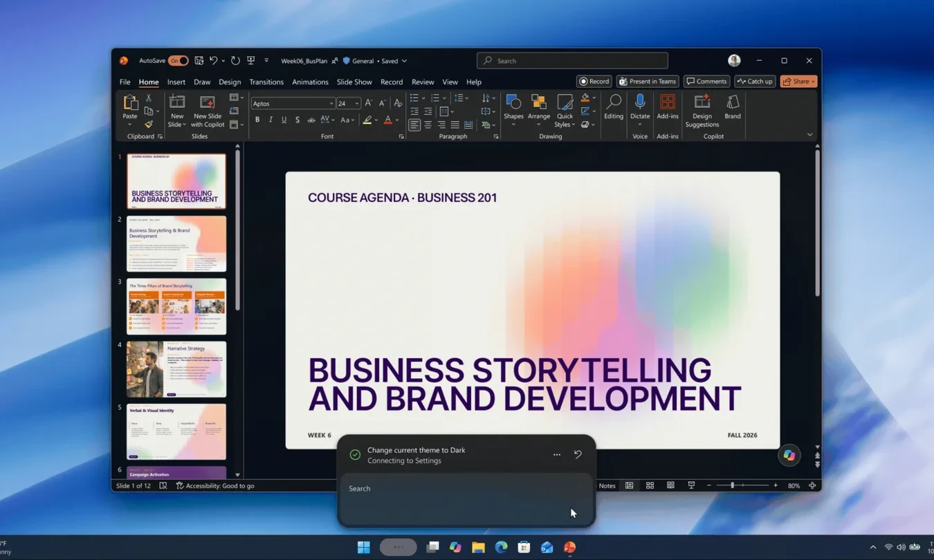Screen dimensions: 934x560
Task: Open the Editing find tools
Action: coord(614,107)
